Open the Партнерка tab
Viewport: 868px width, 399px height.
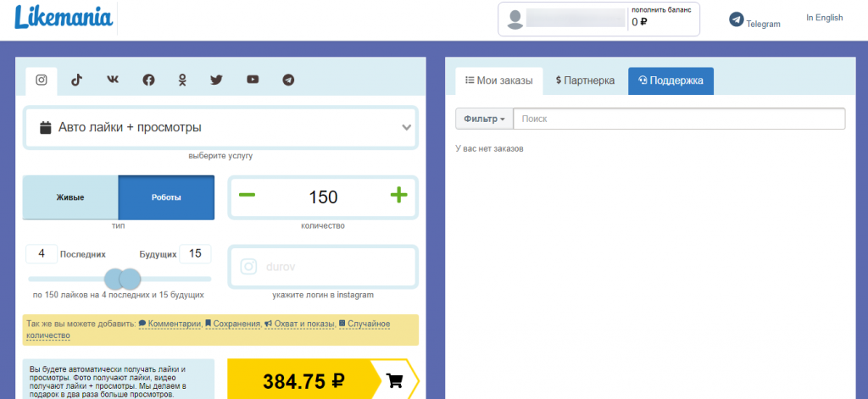tap(585, 80)
